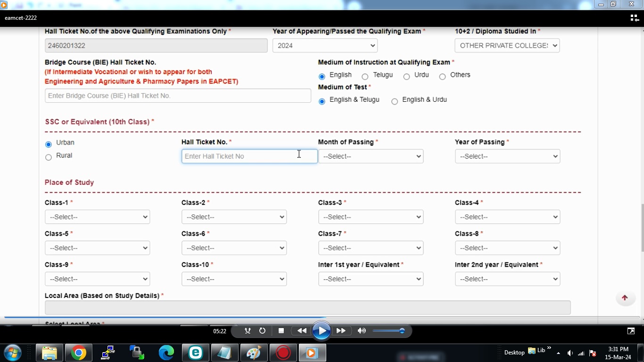Open File Explorer from taskbar
This screenshot has width=644, height=362.
[x=50, y=353]
